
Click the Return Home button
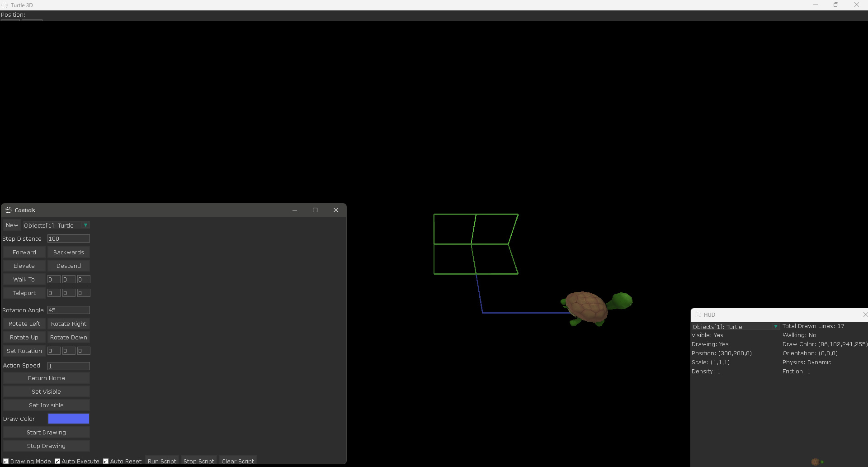[x=47, y=378]
